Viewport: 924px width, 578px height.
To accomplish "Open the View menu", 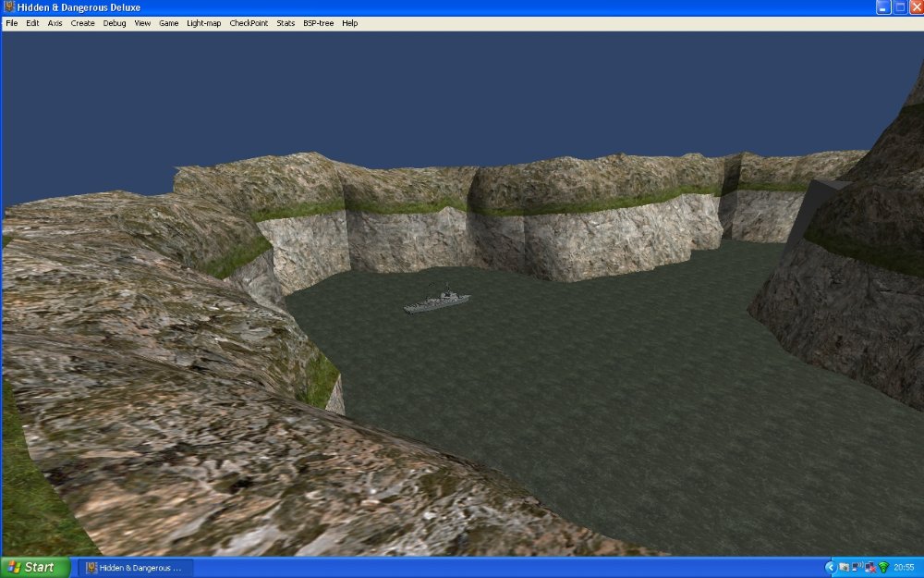I will tap(142, 23).
